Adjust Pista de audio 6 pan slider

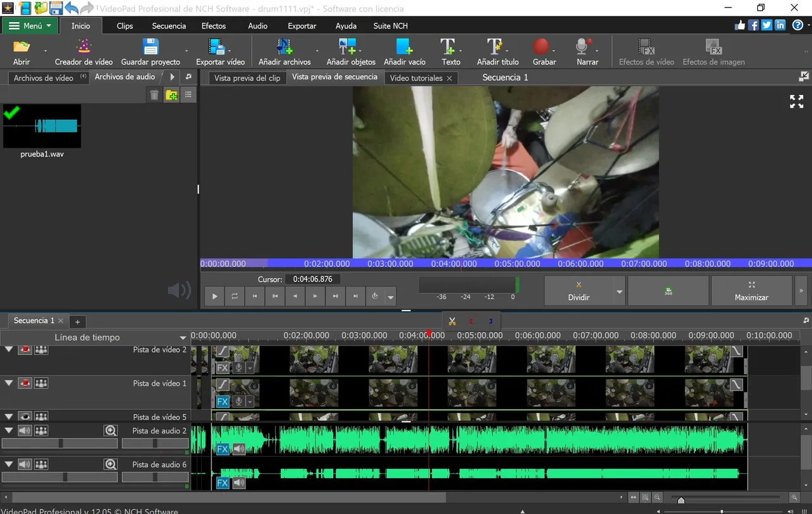click(x=154, y=477)
